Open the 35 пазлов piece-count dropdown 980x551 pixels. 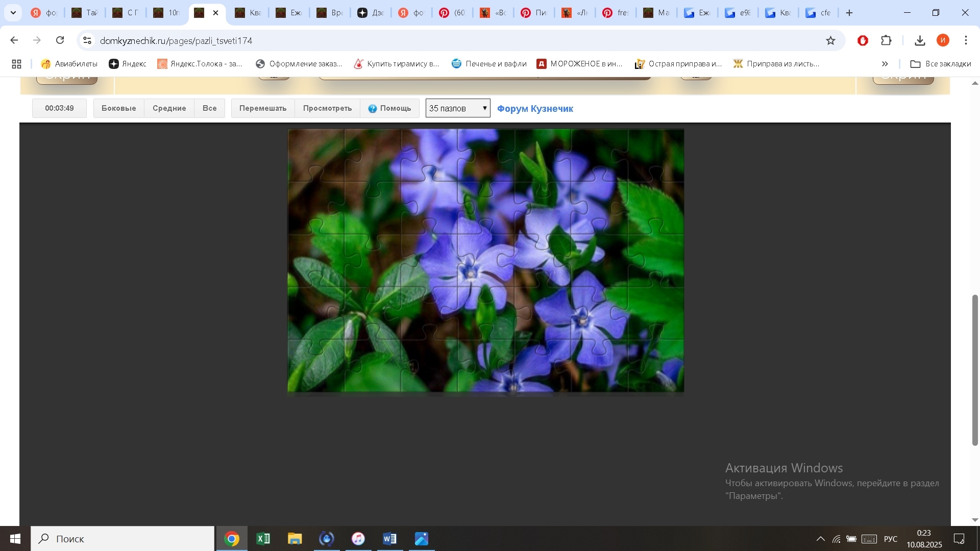point(458,108)
